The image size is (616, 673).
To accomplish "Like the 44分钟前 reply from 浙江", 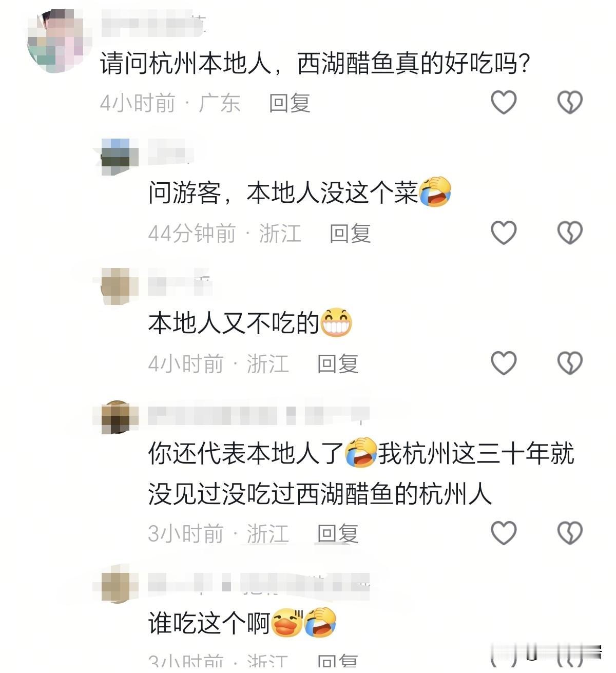I will pyautogui.click(x=504, y=233).
